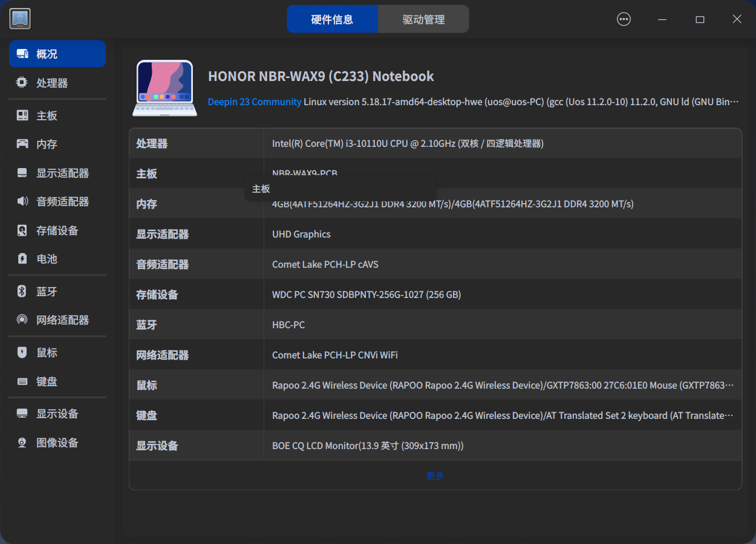Open the 处理器 processor icon in sidebar
Image resolution: width=756 pixels, height=544 pixels.
[22, 83]
